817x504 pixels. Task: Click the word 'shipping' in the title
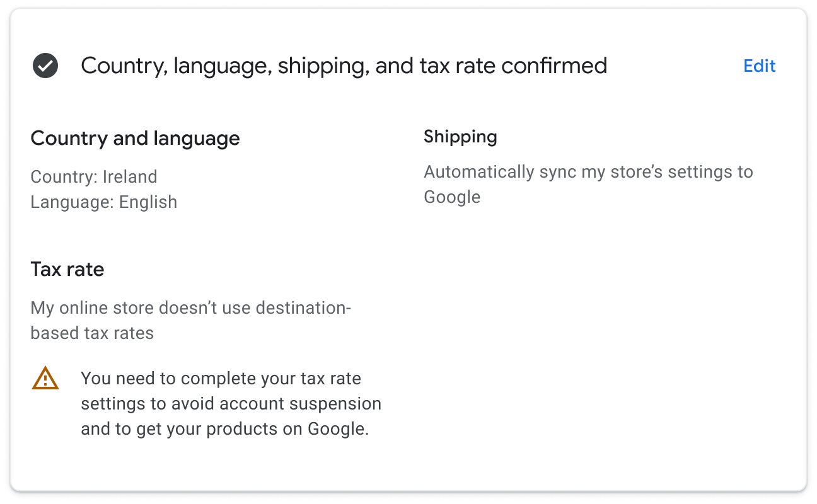tap(323, 66)
